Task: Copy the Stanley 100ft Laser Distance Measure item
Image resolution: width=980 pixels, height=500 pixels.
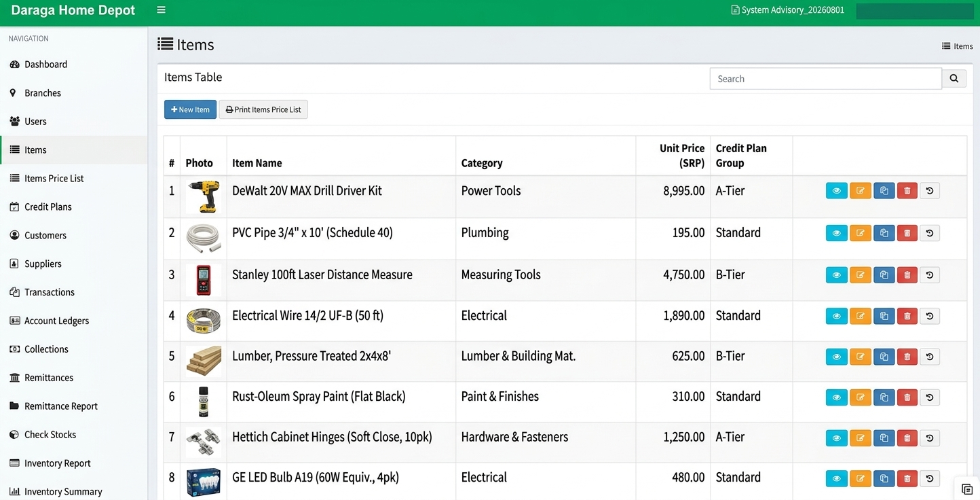Action: (x=884, y=275)
